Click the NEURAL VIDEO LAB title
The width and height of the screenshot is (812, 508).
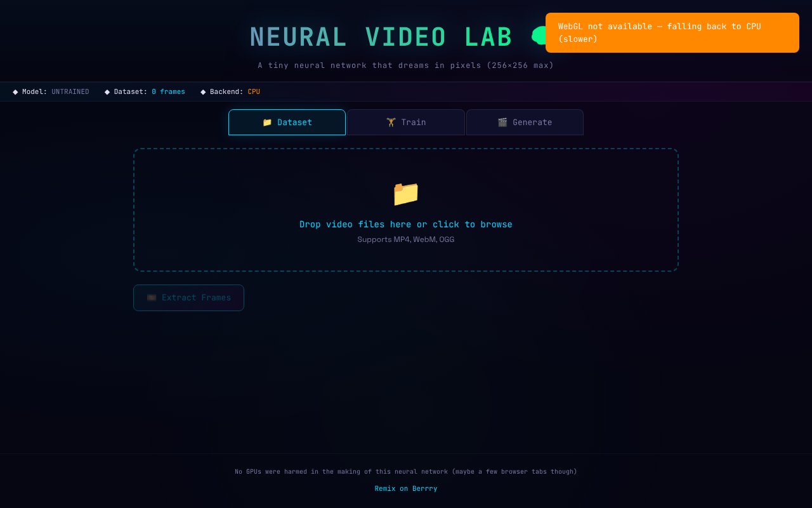tap(381, 36)
